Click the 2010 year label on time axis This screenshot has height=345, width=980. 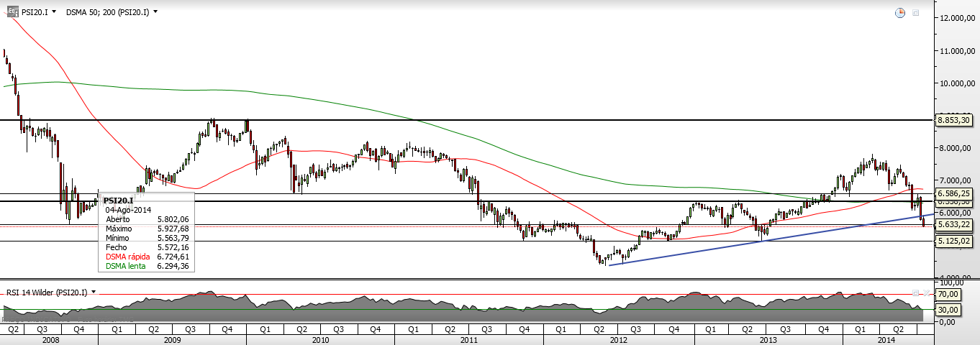pyautogui.click(x=320, y=339)
